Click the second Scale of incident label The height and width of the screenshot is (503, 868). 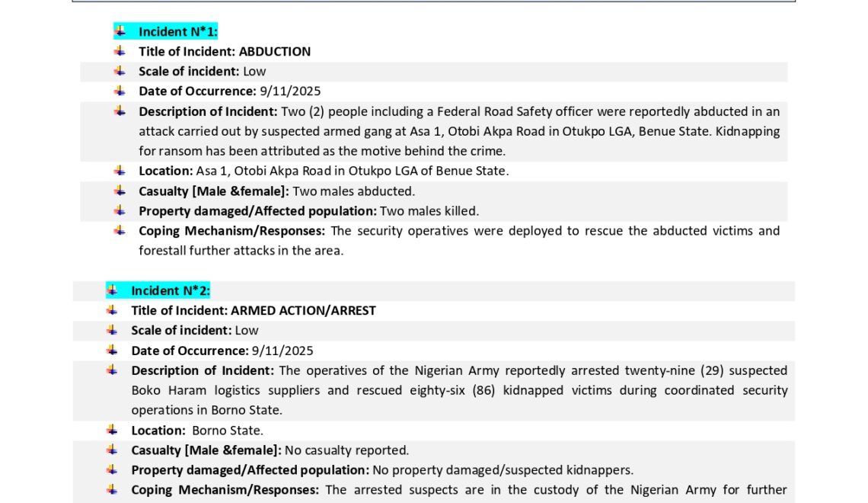[x=181, y=331]
